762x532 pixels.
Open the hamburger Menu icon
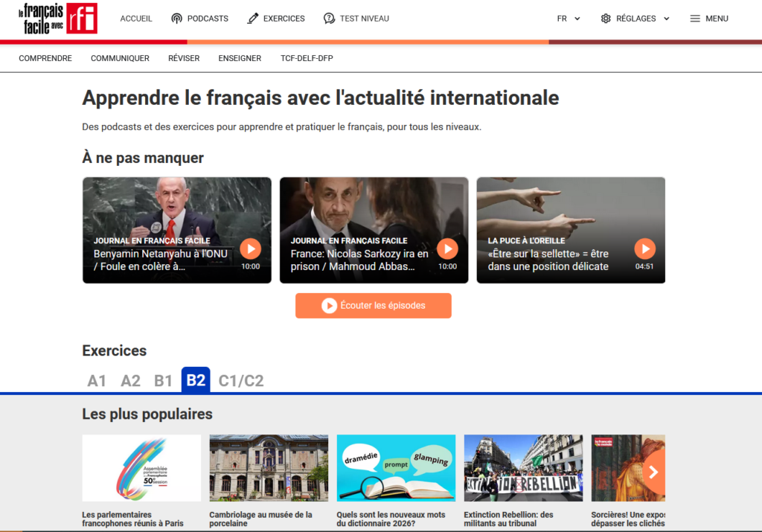click(x=695, y=19)
